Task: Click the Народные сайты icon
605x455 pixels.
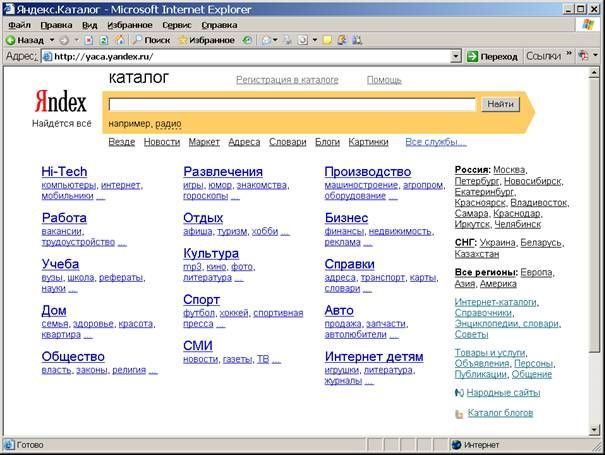Action: pyautogui.click(x=459, y=393)
